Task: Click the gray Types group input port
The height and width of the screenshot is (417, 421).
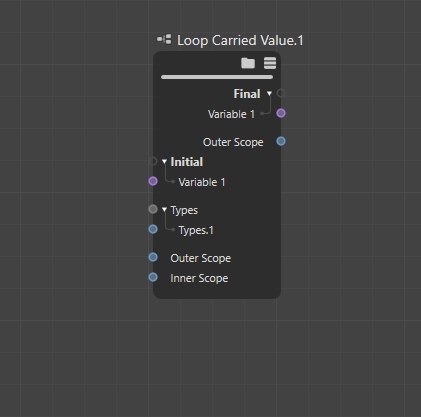Action: point(153,209)
